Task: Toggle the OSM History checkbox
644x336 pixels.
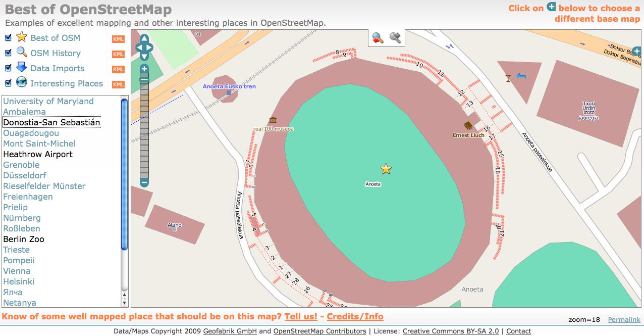Action: coord(8,53)
